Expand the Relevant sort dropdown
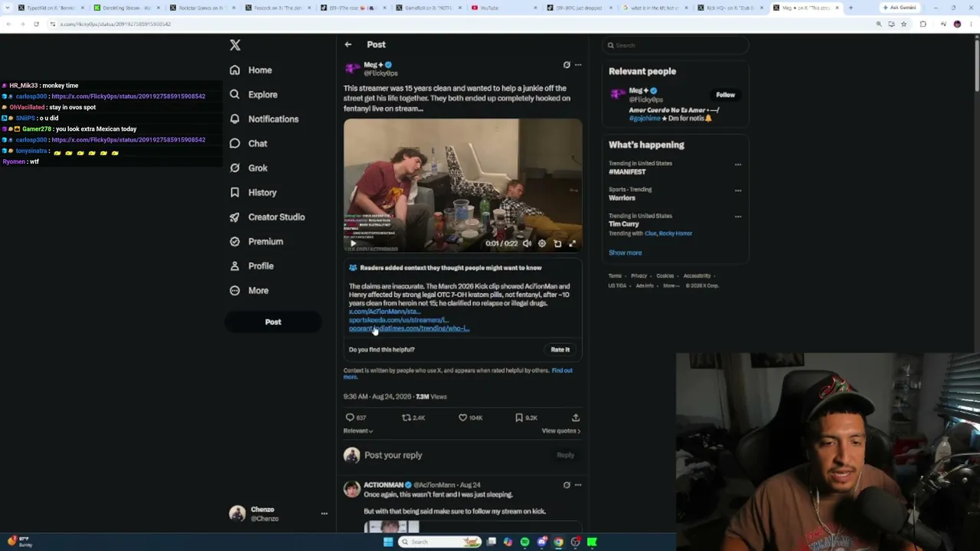The image size is (980, 551). (358, 431)
